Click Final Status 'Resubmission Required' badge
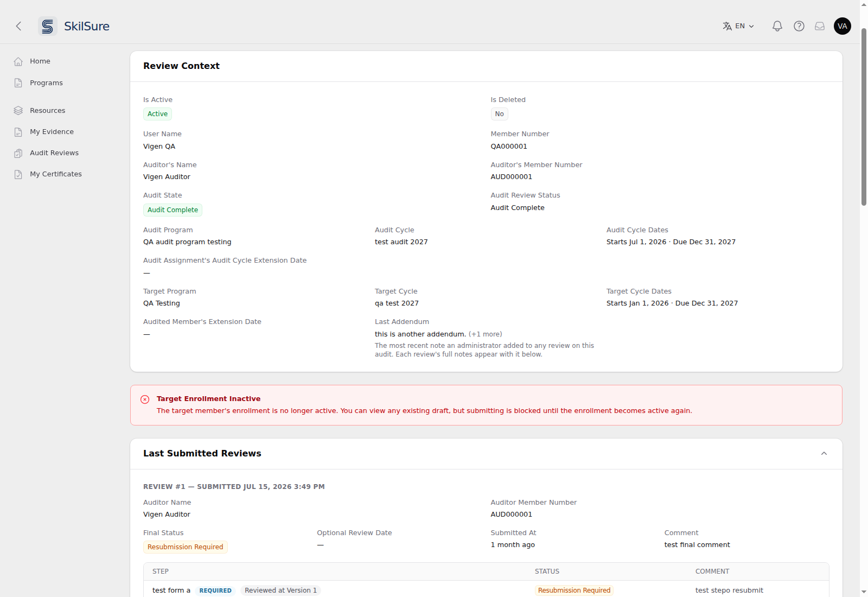The height and width of the screenshot is (597, 868). [186, 547]
